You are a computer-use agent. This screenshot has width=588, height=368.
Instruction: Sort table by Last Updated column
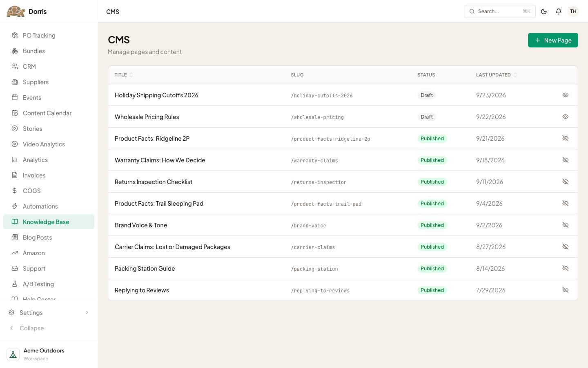point(497,75)
